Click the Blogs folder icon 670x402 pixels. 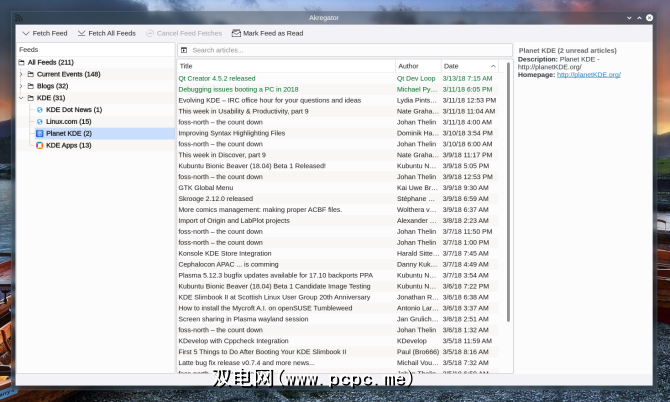click(x=31, y=86)
